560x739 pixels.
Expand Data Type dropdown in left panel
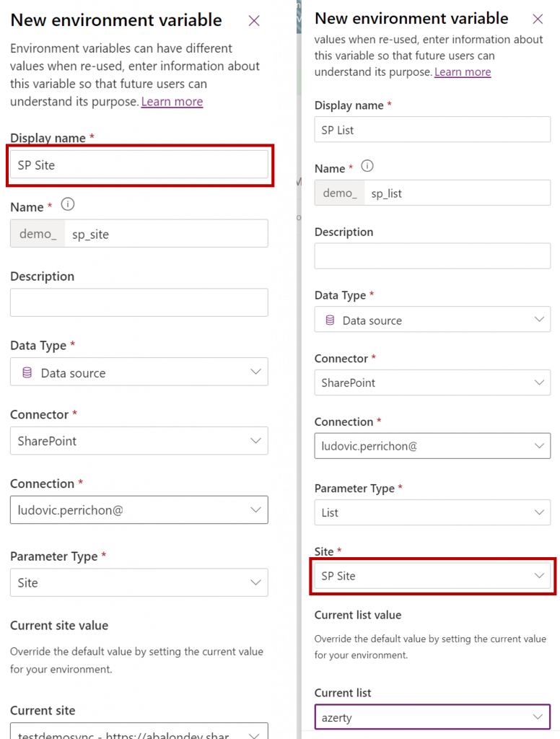tap(139, 372)
